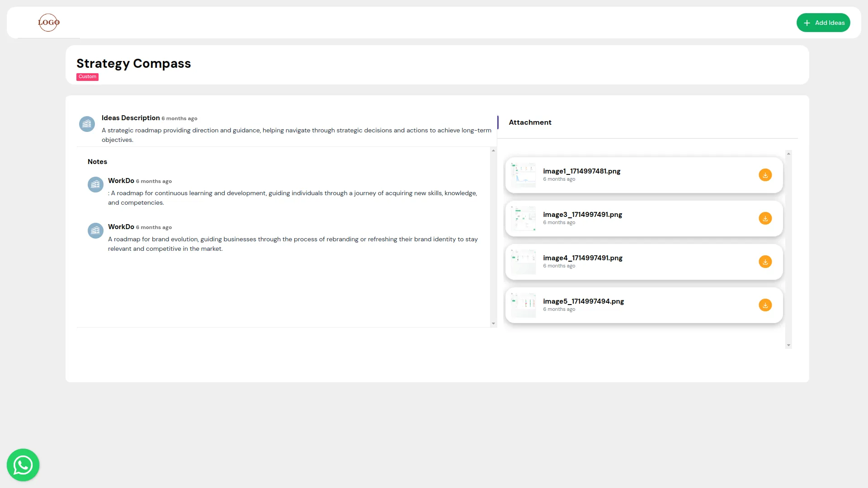Click the Add Ideas button
Screen dimensions: 868x488
click(823, 23)
